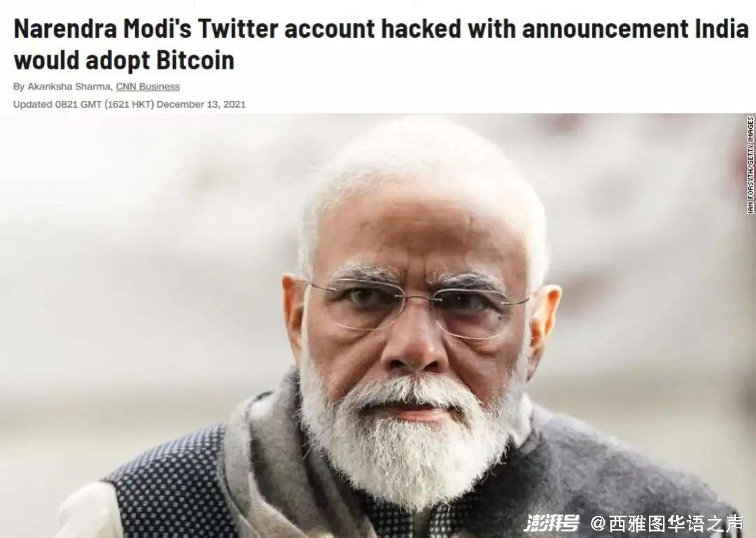Click the @西雅图华语之声 watermark handle
Image resolution: width=756 pixels, height=538 pixels.
pos(667,523)
